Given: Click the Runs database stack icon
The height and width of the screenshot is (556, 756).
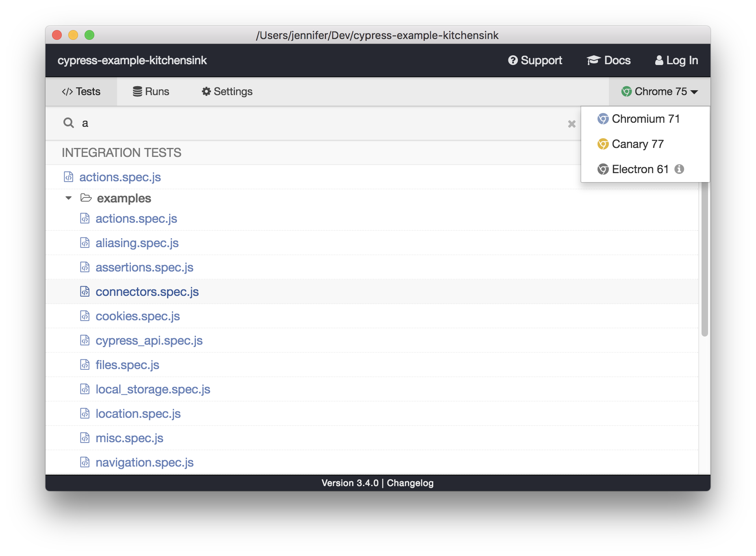Looking at the screenshot, I should tap(137, 91).
